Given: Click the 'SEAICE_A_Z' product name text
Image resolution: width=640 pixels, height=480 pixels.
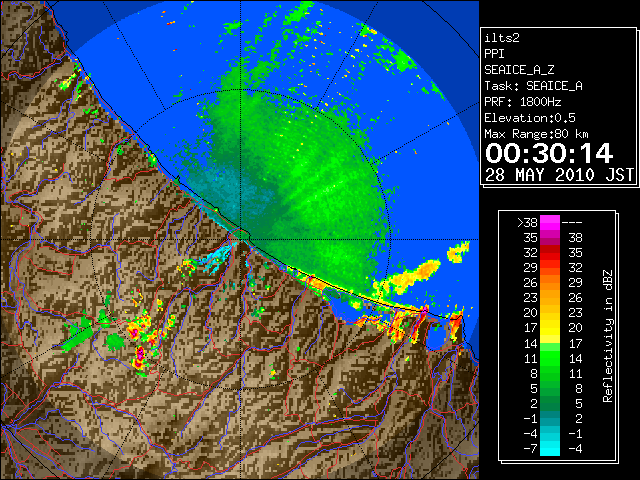Looking at the screenshot, I should 519,70.
